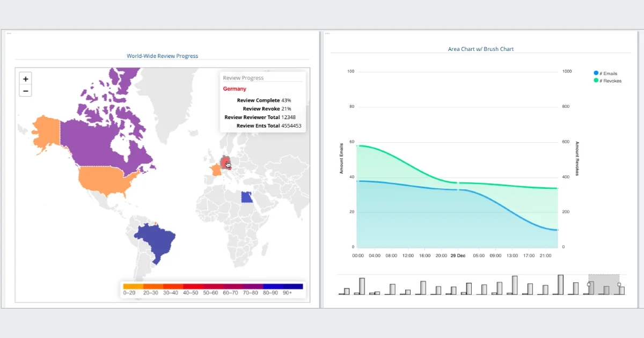The width and height of the screenshot is (644, 338).
Task: Click the 30–40 legend color swatch
Action: pos(173,286)
